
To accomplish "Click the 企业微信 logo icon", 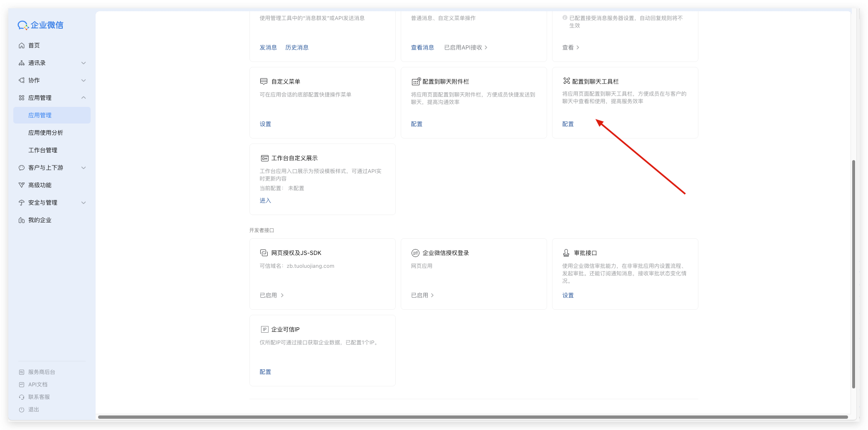I will click(x=23, y=25).
